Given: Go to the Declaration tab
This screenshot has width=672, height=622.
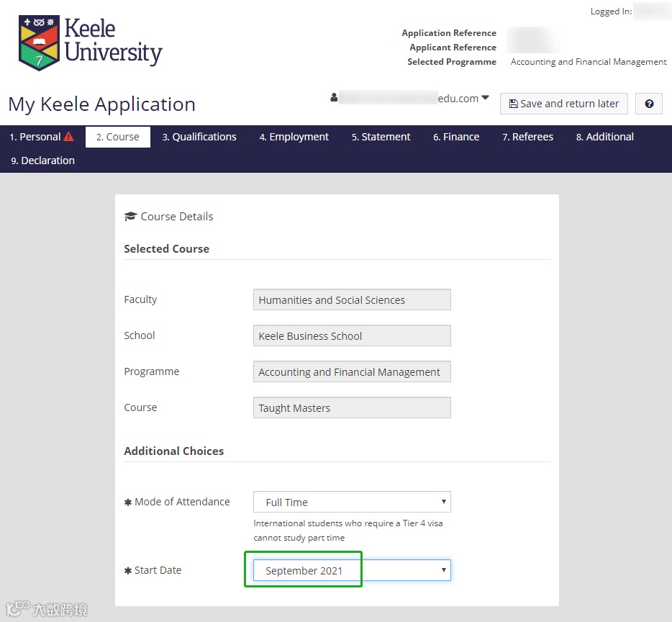Looking at the screenshot, I should coord(42,161).
